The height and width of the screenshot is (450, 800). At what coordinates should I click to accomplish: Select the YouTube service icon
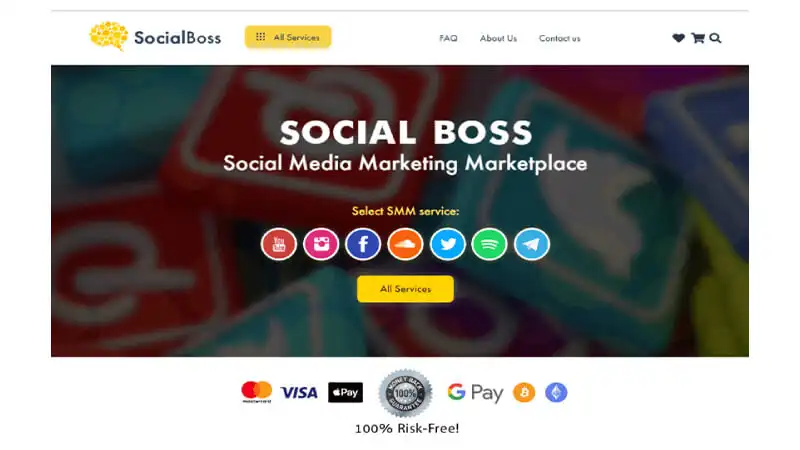pyautogui.click(x=279, y=244)
